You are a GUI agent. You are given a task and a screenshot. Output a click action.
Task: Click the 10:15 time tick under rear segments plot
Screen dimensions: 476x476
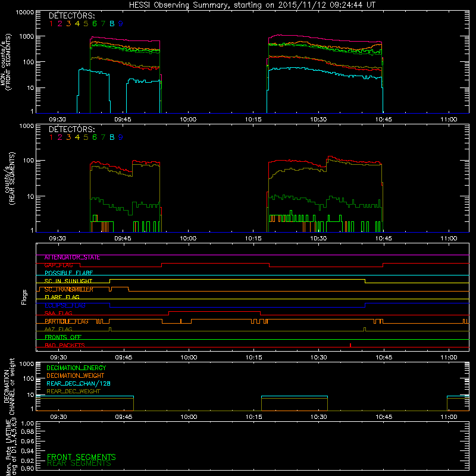point(253,239)
